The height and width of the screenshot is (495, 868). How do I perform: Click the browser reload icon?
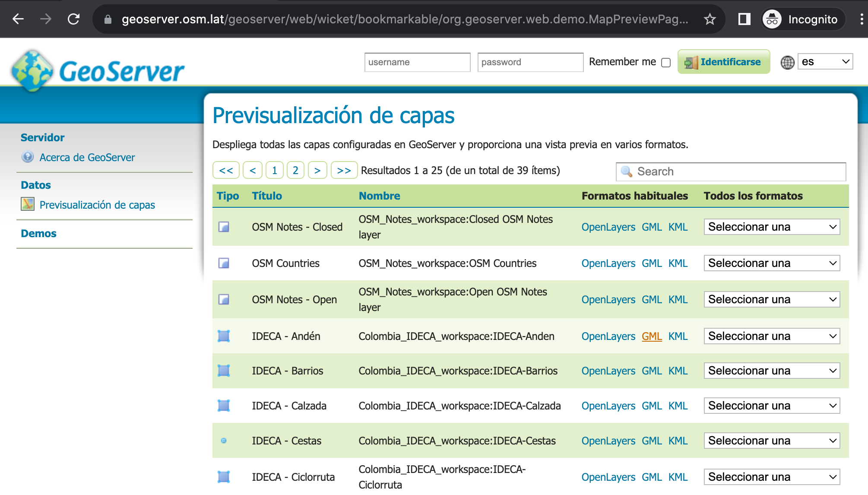click(74, 19)
